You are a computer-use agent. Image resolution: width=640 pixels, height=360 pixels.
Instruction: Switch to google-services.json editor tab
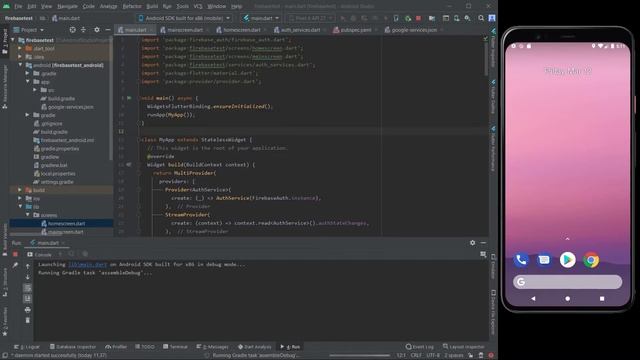(x=413, y=30)
